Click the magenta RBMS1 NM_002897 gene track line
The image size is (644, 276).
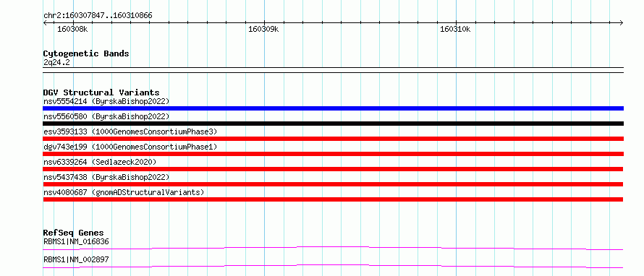[x=333, y=266]
